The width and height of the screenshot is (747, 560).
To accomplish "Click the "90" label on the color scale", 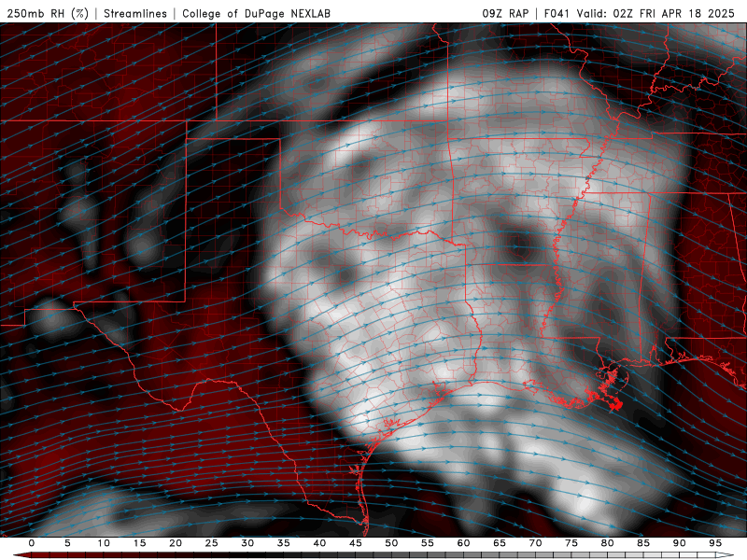I will click(x=679, y=543).
